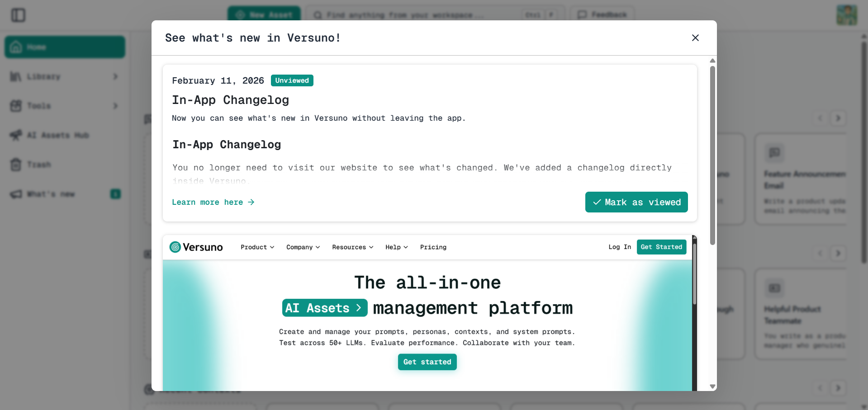868x410 pixels.
Task: Click the New Asset button
Action: [x=264, y=15]
